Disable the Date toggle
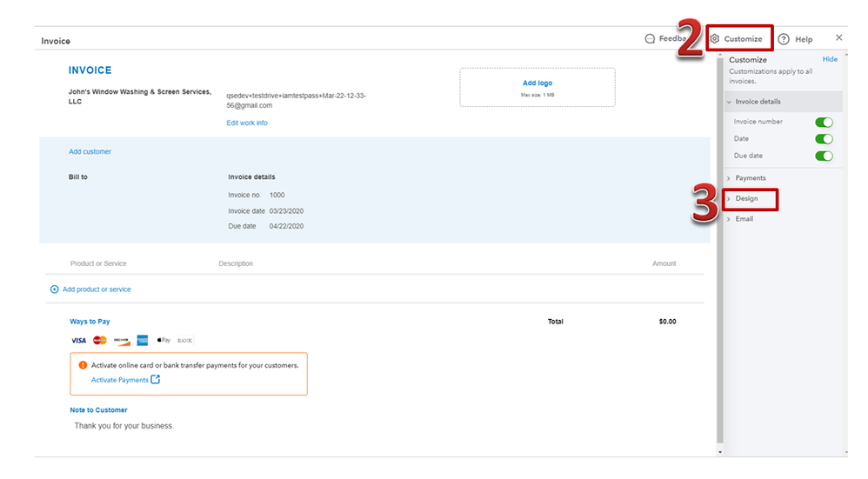 click(824, 139)
